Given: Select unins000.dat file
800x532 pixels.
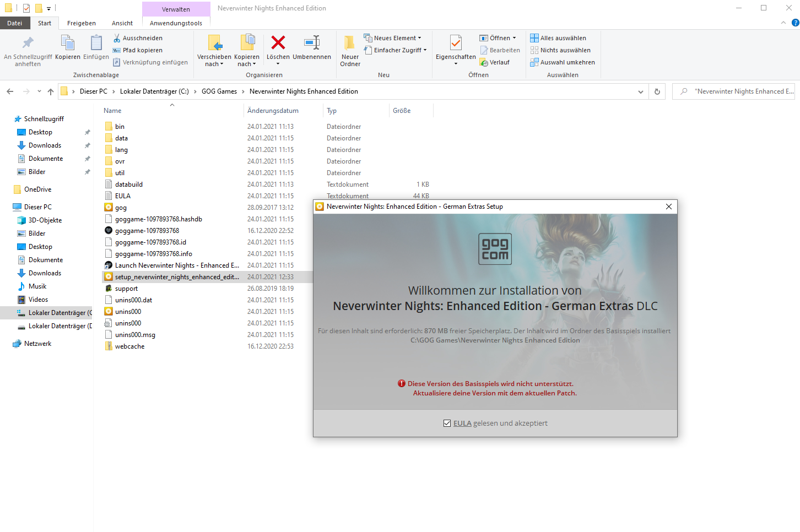Looking at the screenshot, I should 128,300.
